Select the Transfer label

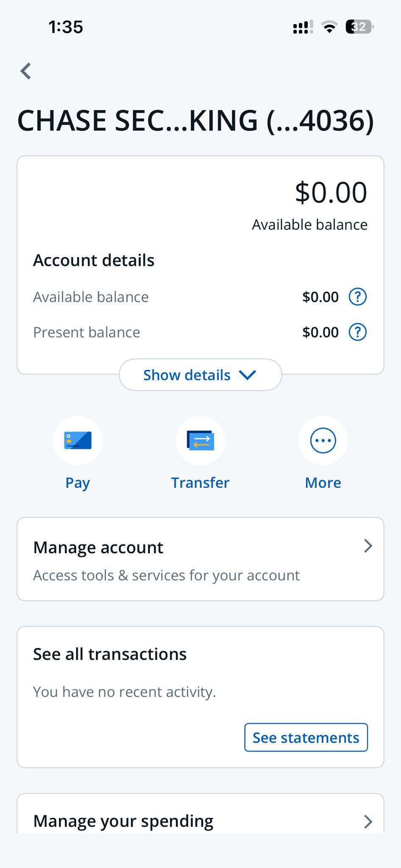(x=200, y=483)
